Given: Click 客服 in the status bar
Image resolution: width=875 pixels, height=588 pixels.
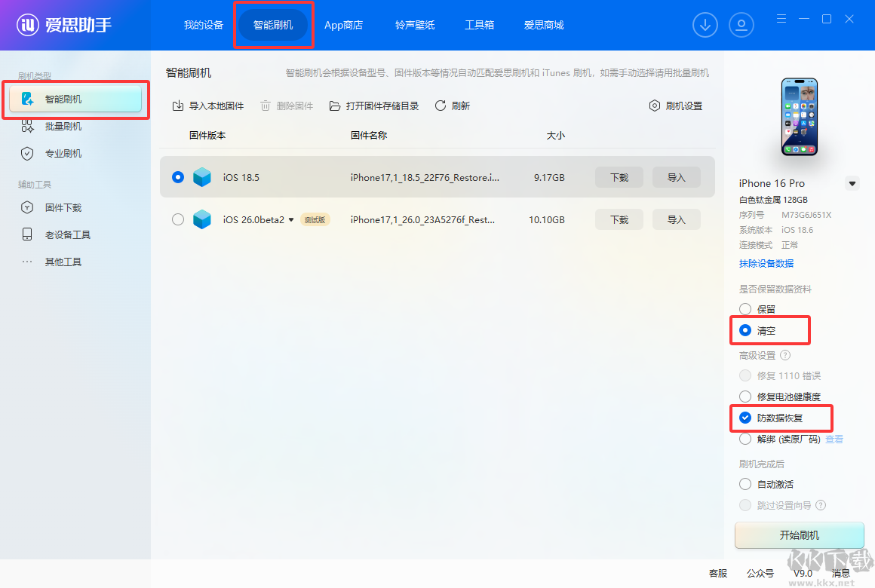Looking at the screenshot, I should click(x=717, y=573).
